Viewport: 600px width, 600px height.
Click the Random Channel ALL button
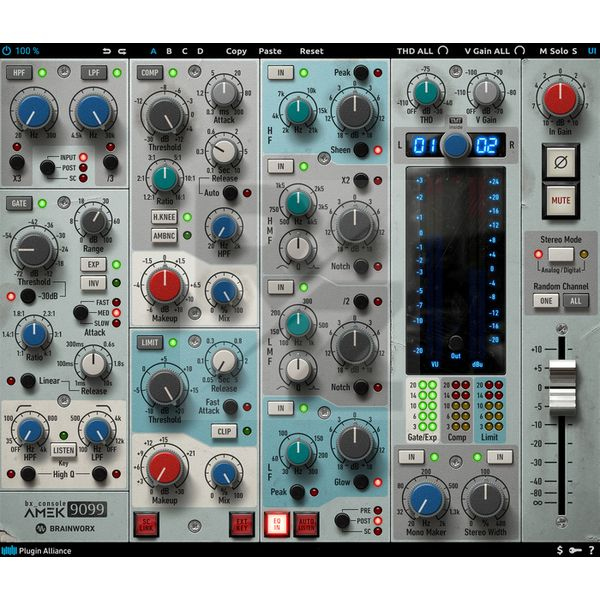click(576, 301)
